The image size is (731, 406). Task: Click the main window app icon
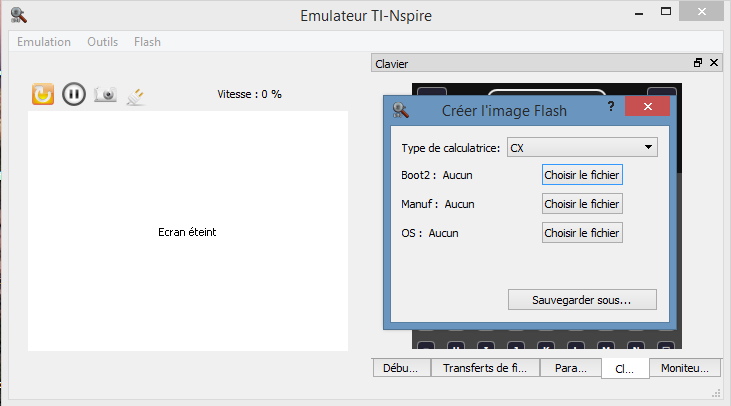pos(19,15)
